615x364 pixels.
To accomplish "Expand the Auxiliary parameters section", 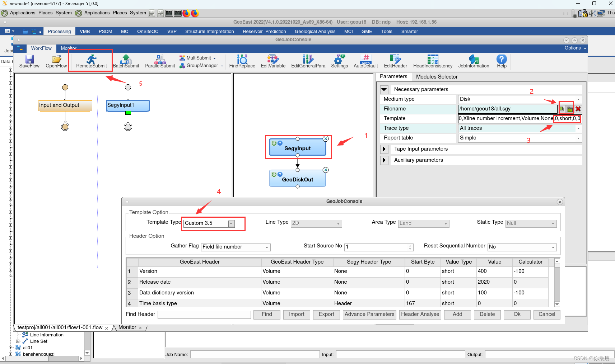I will (384, 160).
